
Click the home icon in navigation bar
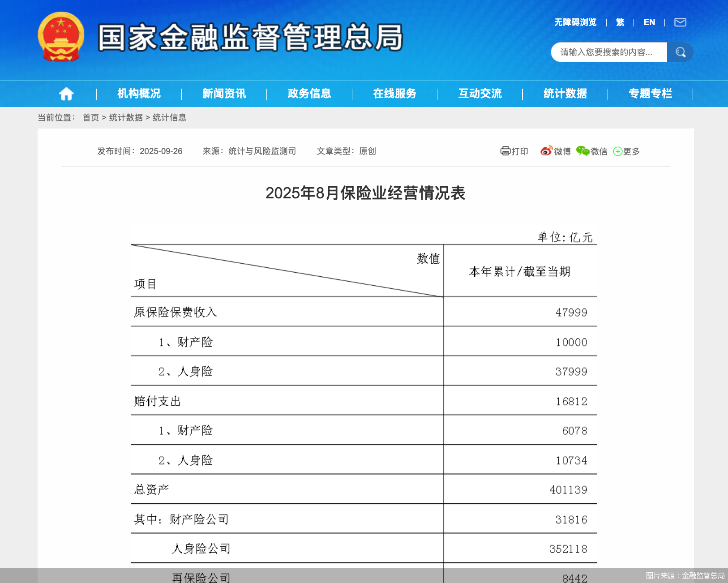66,94
